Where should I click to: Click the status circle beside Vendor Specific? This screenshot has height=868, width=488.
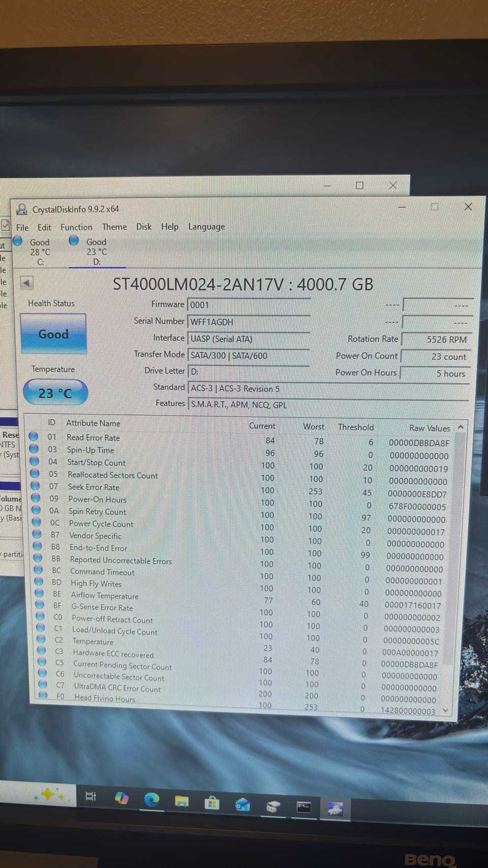[x=37, y=534]
